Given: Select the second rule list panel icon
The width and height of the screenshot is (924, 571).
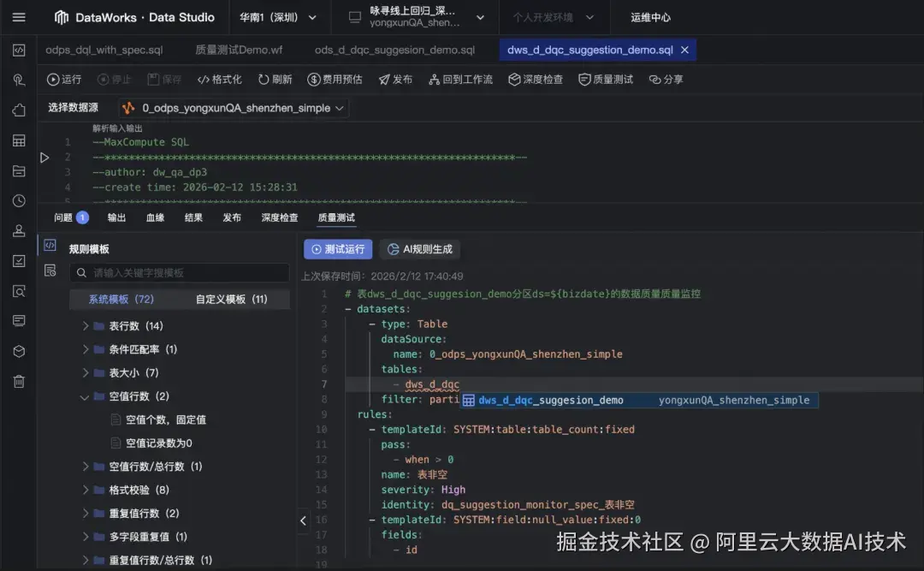Looking at the screenshot, I should pyautogui.click(x=50, y=271).
